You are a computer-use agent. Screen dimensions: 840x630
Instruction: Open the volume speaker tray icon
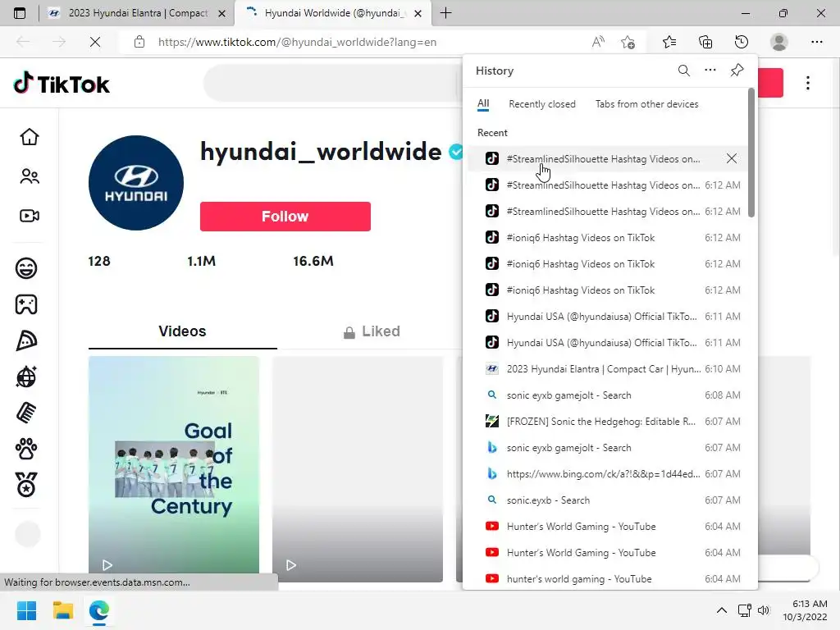coord(764,610)
